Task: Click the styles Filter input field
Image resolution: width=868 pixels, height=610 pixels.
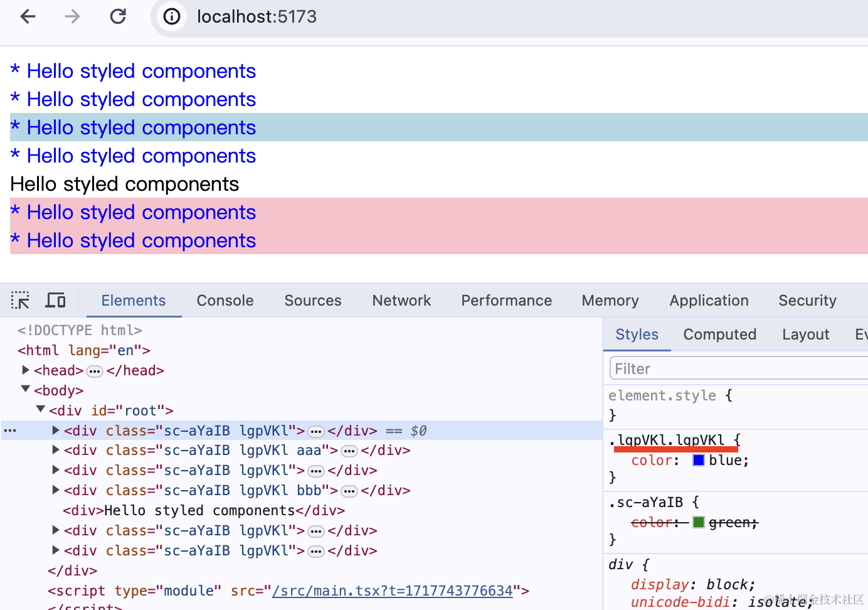Action: (739, 368)
